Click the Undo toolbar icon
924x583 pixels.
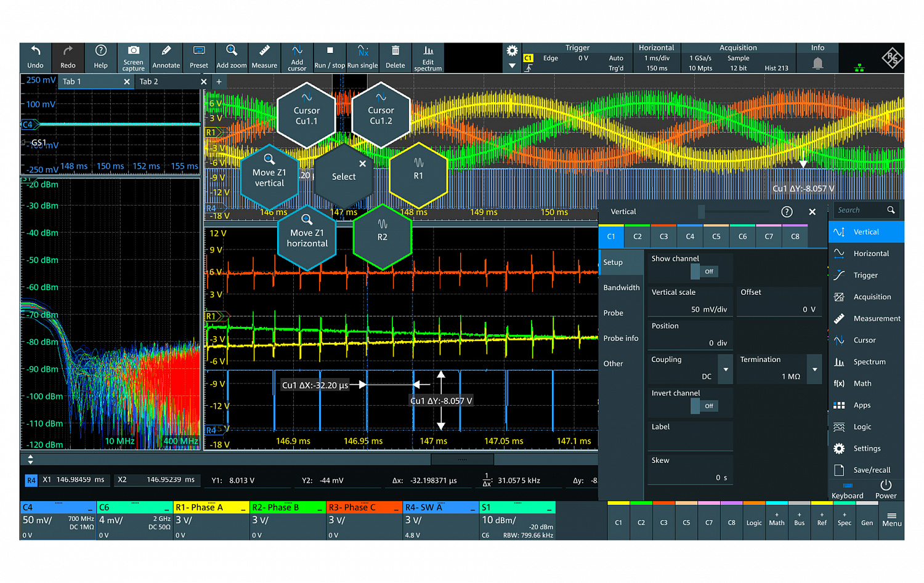pyautogui.click(x=35, y=57)
